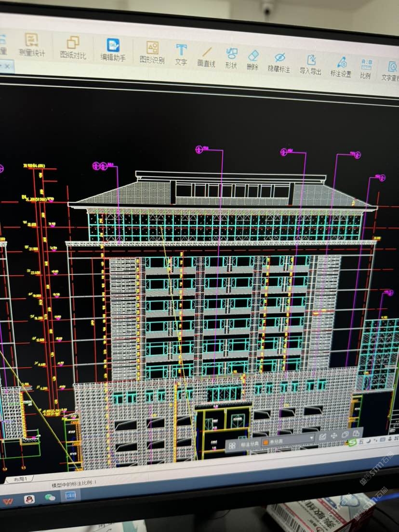Open the 形状 shapes tool menu
This screenshot has height=532, width=399.
[231, 57]
